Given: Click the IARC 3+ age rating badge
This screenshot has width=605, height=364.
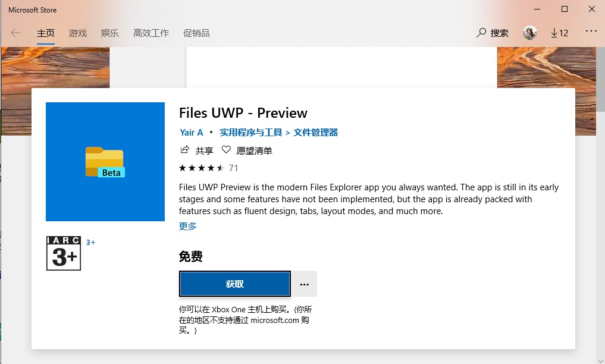Looking at the screenshot, I should click(x=63, y=252).
